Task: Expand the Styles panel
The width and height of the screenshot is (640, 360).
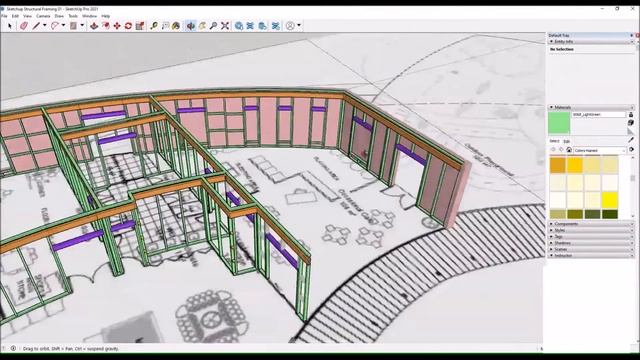Action: click(x=551, y=230)
